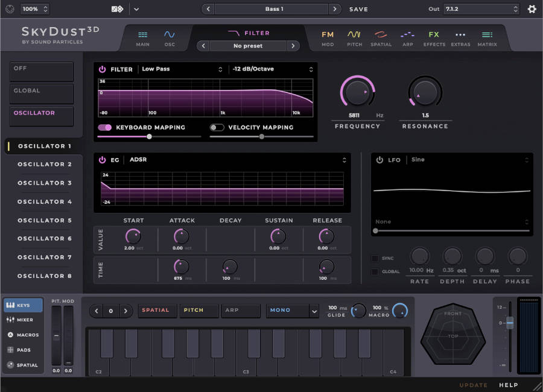Switch to the OSC tab
Viewport: 543px width, 392px height.
(x=170, y=37)
